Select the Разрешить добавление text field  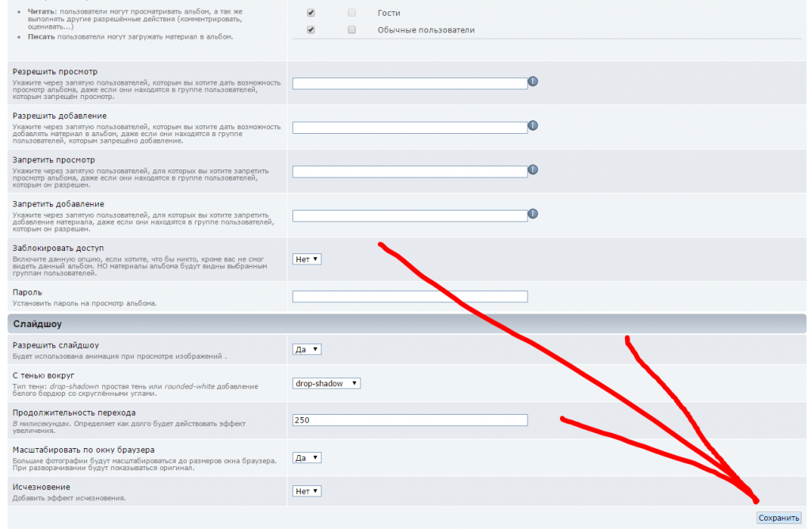(x=409, y=127)
